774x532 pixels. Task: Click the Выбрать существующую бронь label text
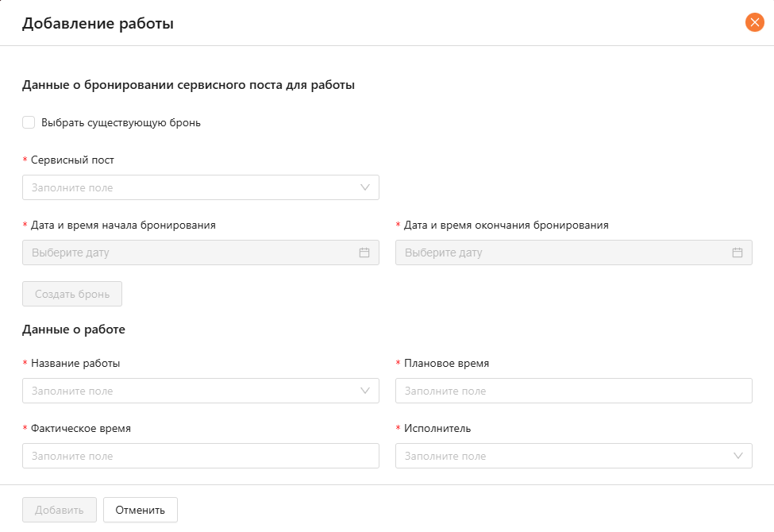click(x=121, y=123)
